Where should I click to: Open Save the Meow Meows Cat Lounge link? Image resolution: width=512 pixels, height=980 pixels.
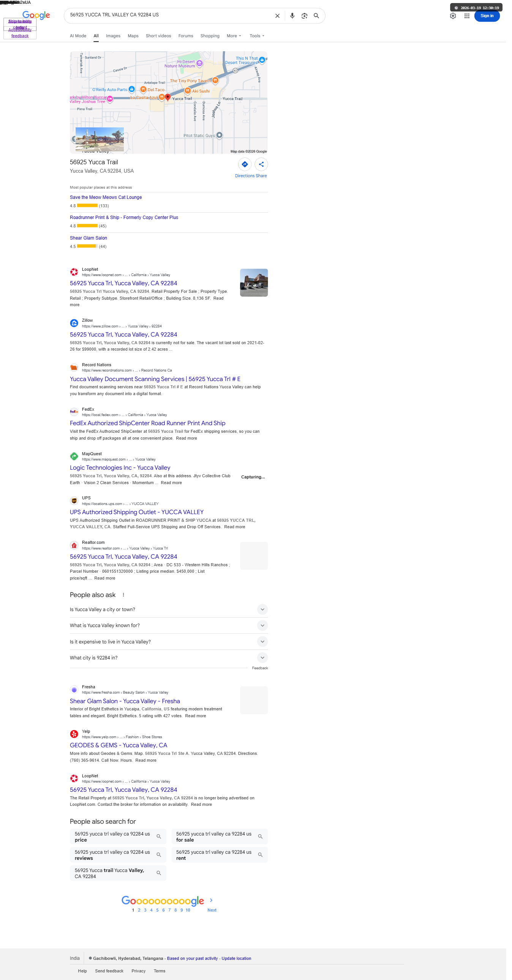(106, 197)
